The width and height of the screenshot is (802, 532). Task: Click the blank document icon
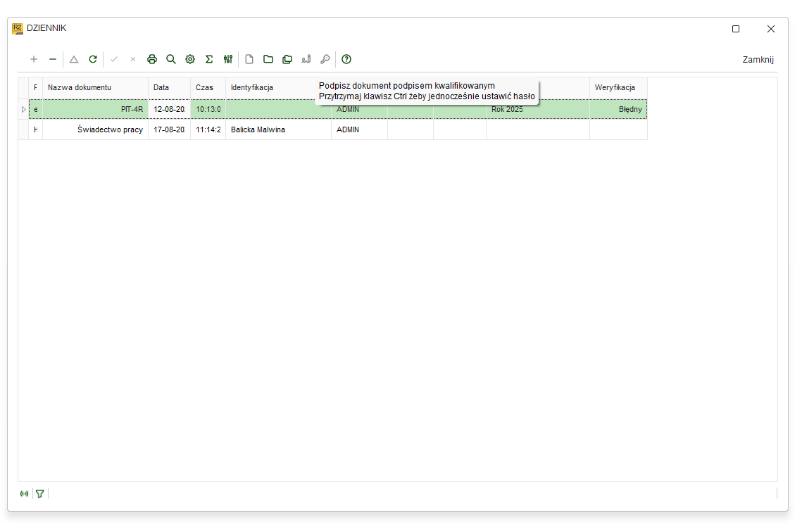249,59
